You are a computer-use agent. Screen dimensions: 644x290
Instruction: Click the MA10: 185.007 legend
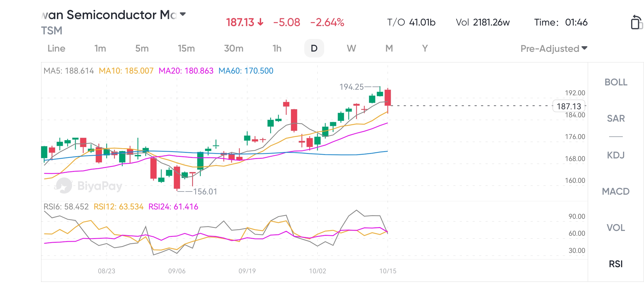click(x=126, y=71)
